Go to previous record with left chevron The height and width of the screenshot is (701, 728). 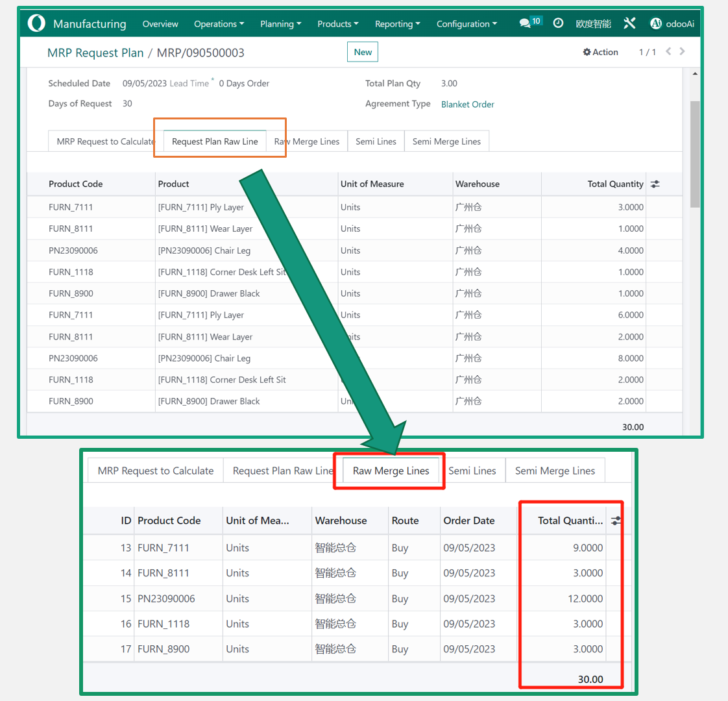[x=668, y=51]
